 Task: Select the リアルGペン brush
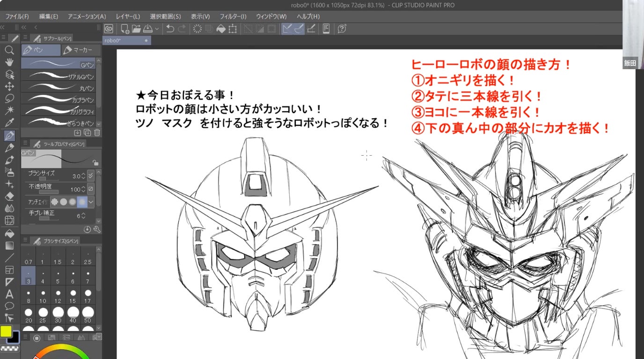click(61, 76)
